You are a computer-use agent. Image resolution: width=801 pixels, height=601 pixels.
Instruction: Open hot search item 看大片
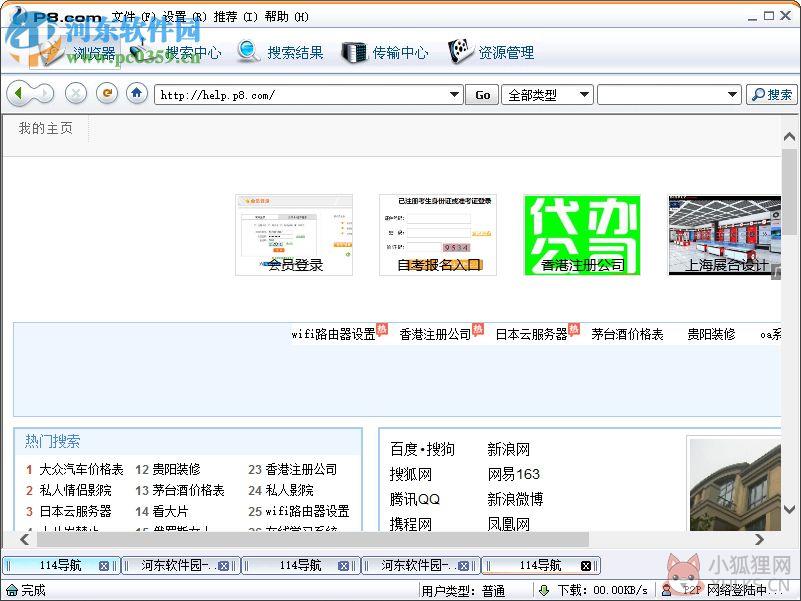[x=170, y=511]
